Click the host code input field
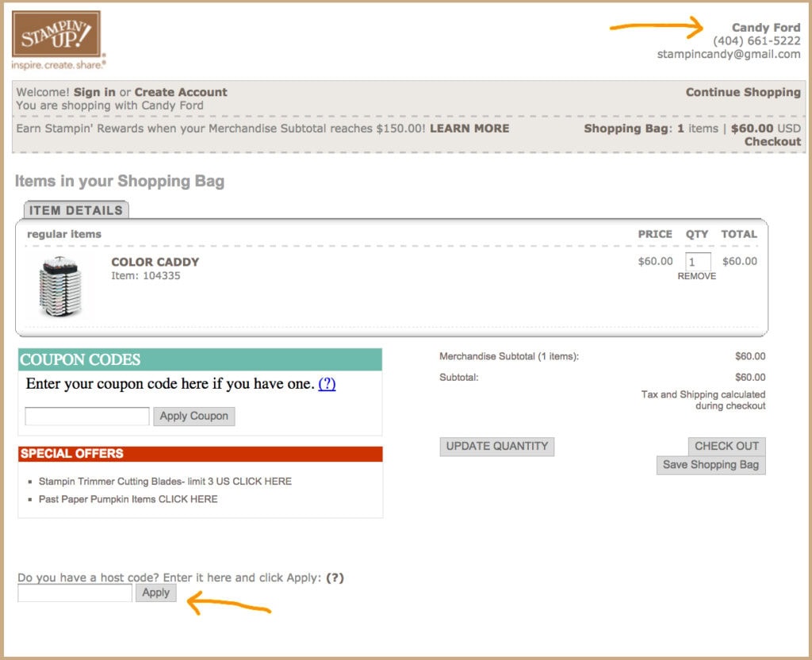 75,593
